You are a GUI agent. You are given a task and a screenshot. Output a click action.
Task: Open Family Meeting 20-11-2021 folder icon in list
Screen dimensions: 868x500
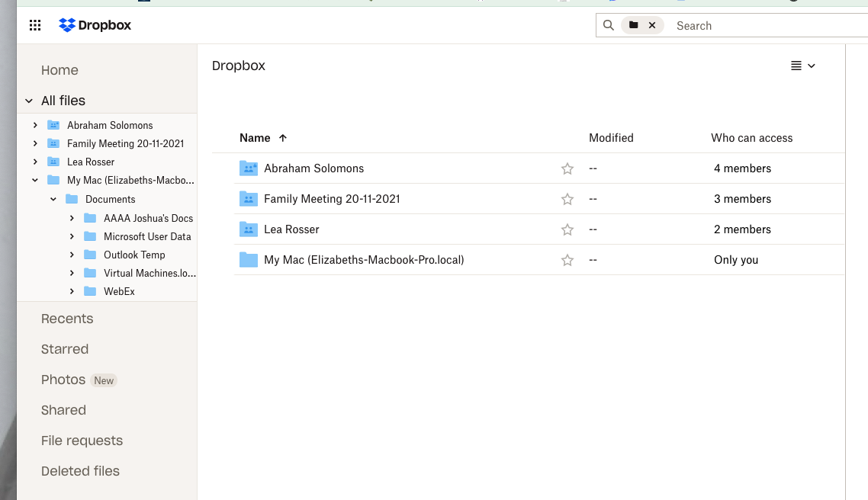point(249,199)
